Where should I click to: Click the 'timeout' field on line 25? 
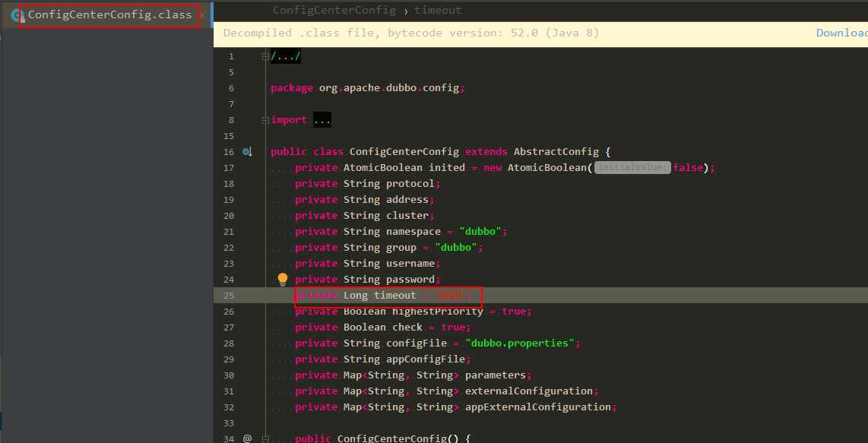394,296
